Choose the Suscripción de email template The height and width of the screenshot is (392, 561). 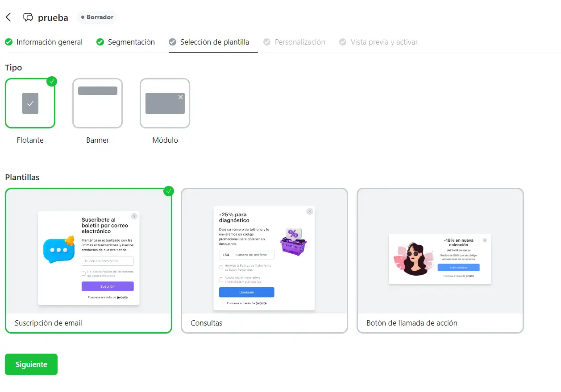coord(88,260)
